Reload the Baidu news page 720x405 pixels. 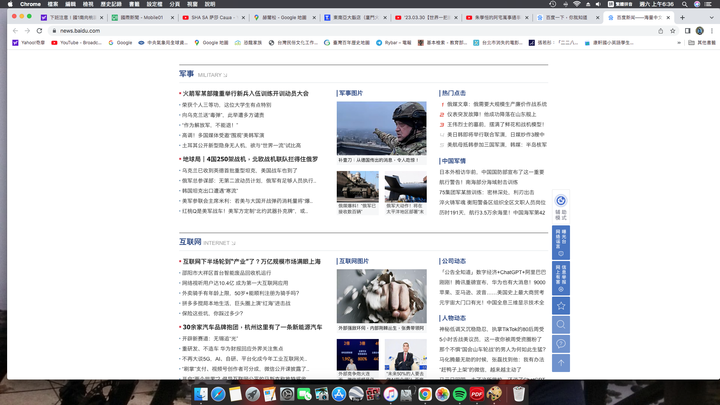point(39,31)
